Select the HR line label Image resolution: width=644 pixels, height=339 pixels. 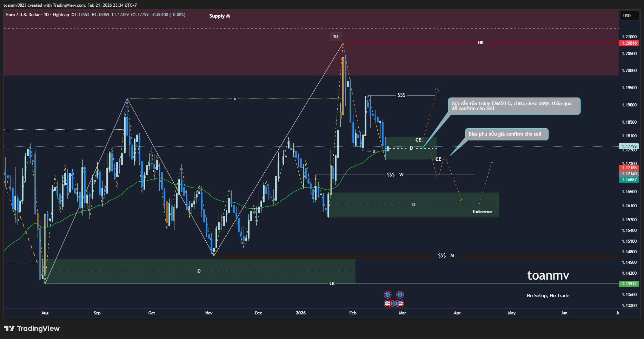[x=481, y=43]
